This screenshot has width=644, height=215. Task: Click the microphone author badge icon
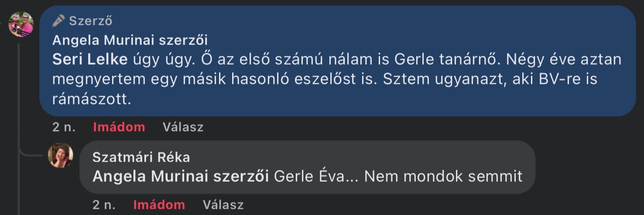tap(58, 21)
